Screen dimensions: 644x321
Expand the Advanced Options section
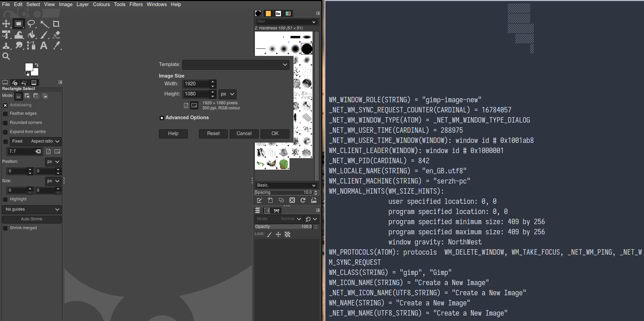coord(162,118)
